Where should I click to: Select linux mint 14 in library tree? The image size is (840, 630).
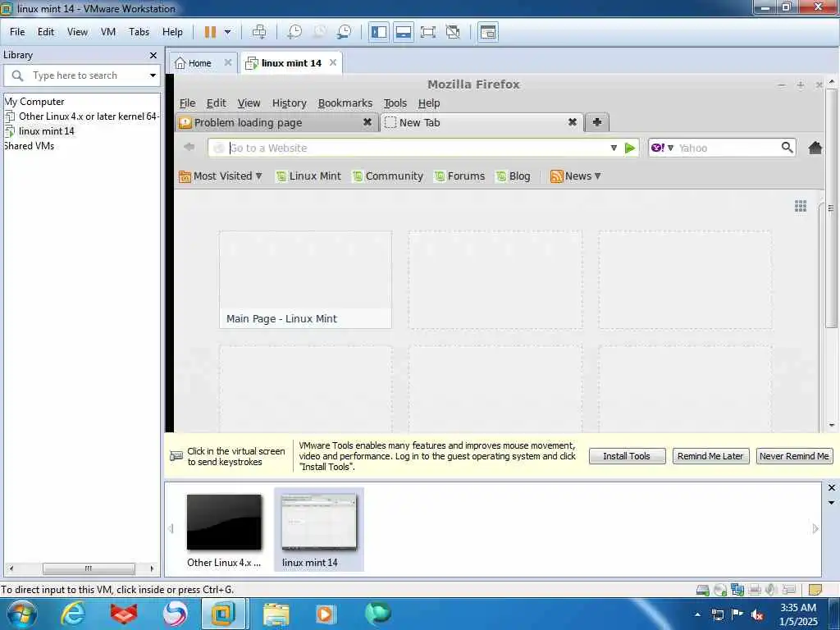click(x=40, y=131)
